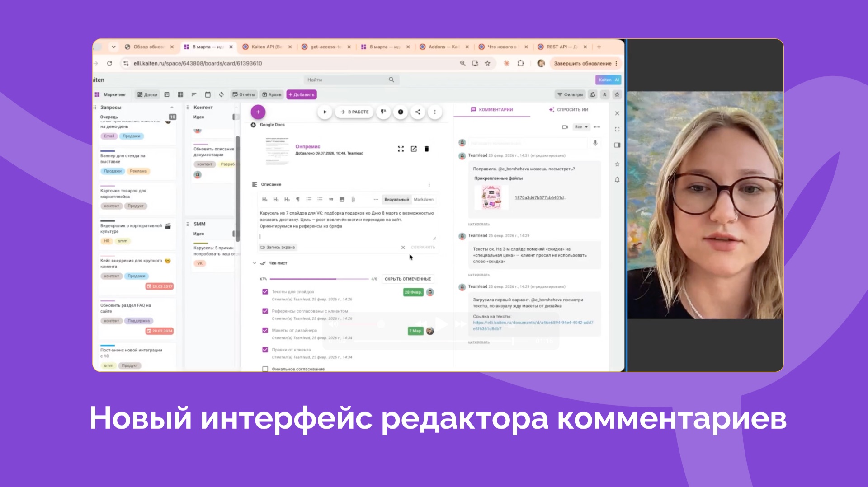Collapse the Чек-лист section
This screenshot has height=487, width=868.
pos(255,263)
